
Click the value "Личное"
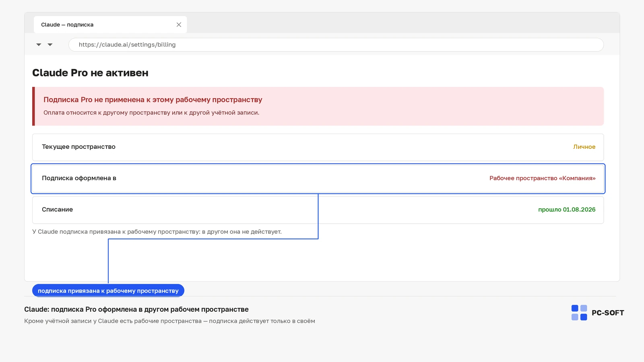tap(584, 147)
